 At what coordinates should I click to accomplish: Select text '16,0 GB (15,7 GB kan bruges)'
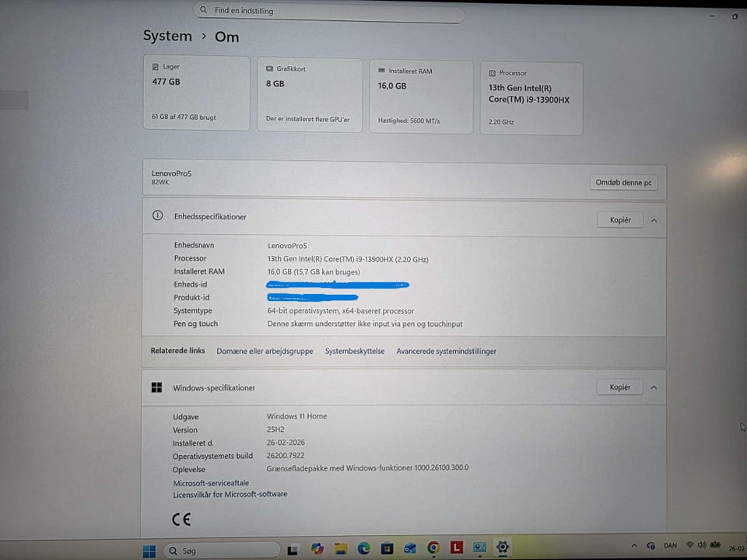314,272
